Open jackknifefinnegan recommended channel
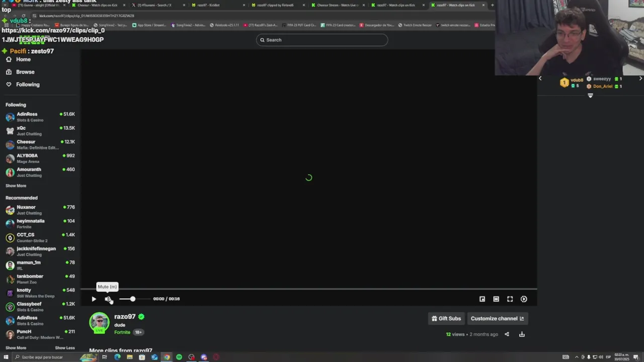This screenshot has height=362, width=644. 40,251
